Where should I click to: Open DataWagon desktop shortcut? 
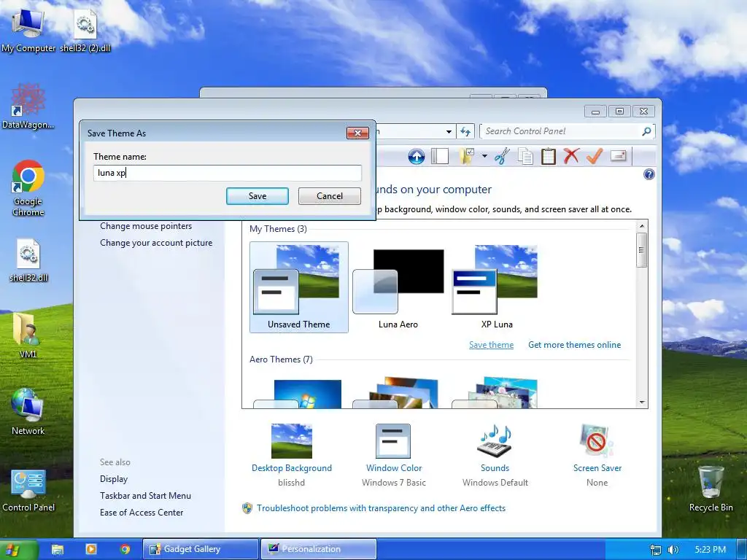[28, 106]
